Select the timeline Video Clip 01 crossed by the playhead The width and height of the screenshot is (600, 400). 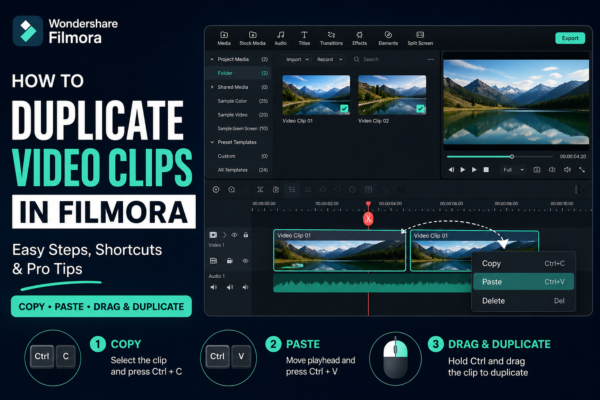(339, 251)
